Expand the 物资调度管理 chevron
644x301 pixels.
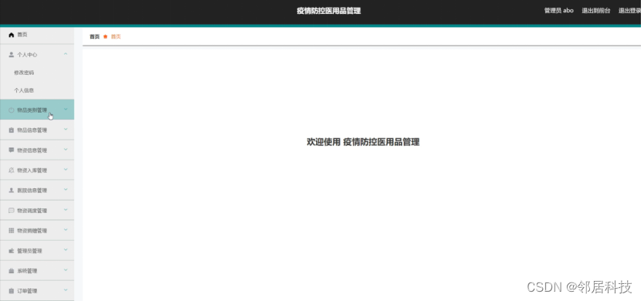pyautogui.click(x=66, y=210)
